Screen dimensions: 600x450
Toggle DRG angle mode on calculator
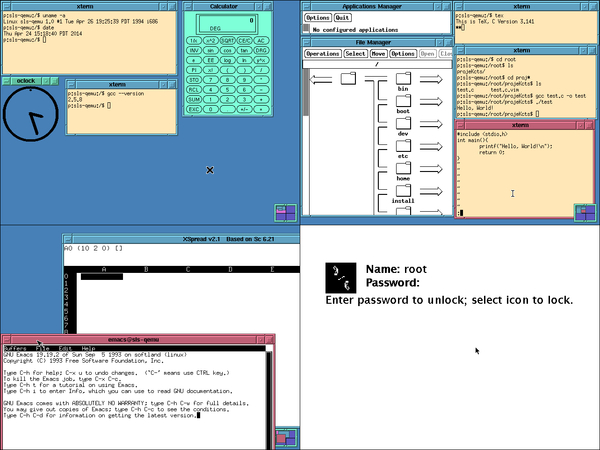pos(260,48)
